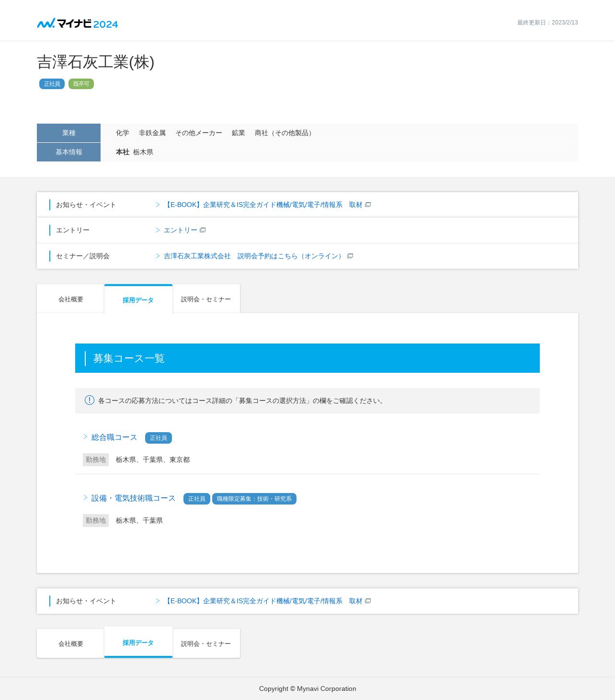Click the マイナビ2024 logo
Viewport: 615px width, 700px height.
(x=78, y=23)
